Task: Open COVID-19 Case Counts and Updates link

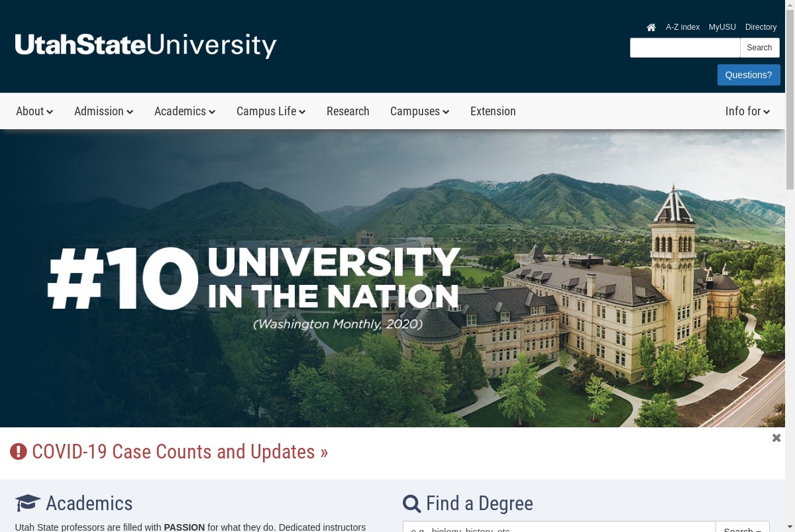Action: click(180, 452)
